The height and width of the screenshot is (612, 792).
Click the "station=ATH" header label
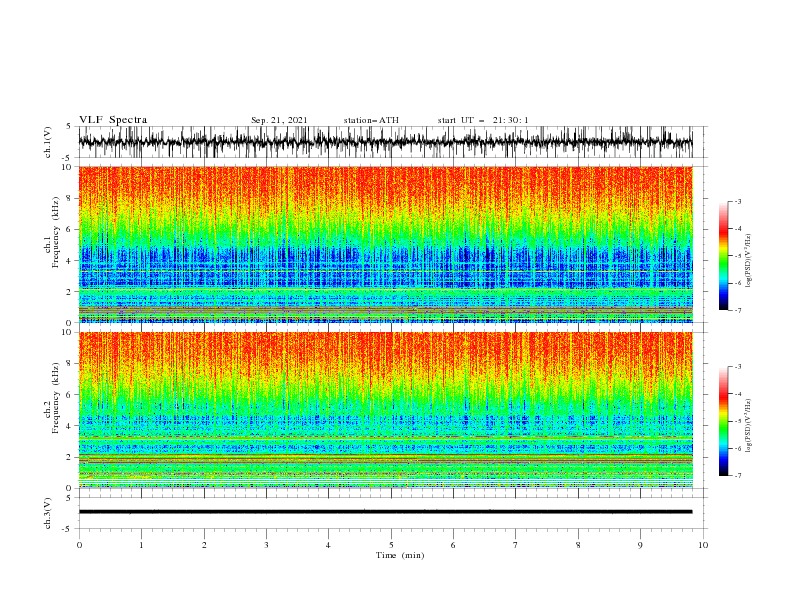(x=371, y=120)
